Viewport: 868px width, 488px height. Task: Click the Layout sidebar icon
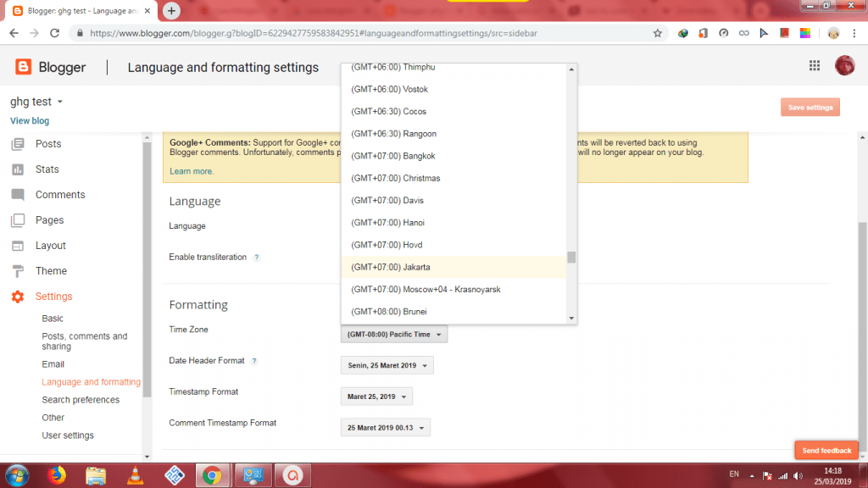click(x=18, y=246)
